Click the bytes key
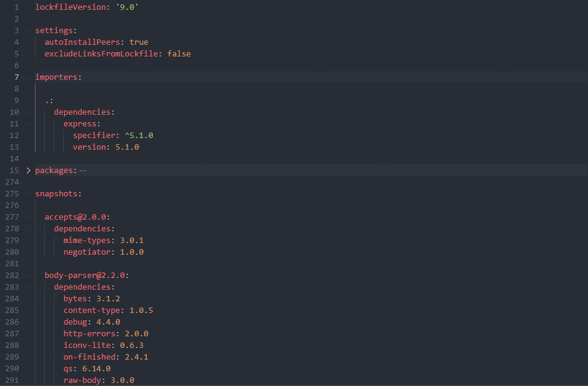 pyautogui.click(x=75, y=299)
